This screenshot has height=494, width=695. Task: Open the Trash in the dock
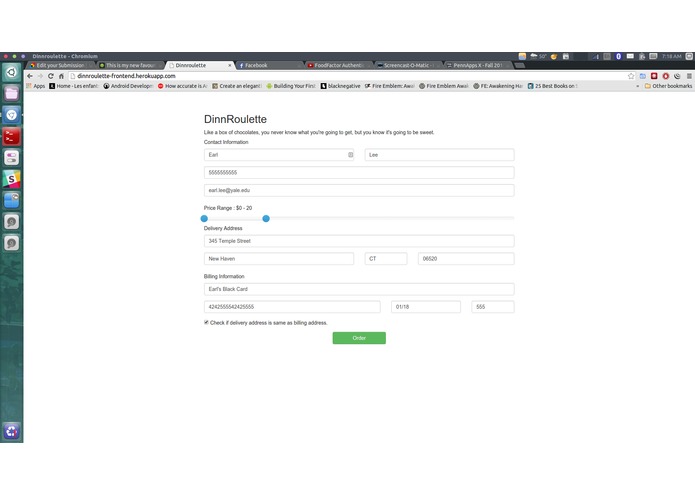tap(12, 431)
